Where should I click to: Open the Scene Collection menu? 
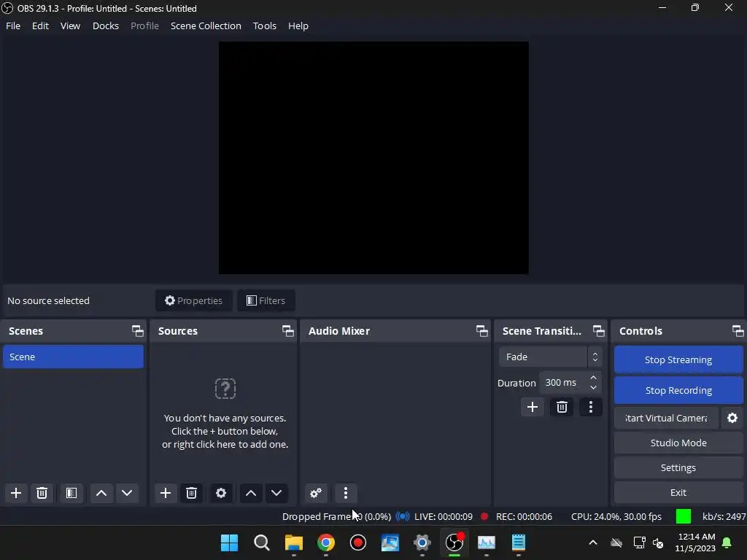coord(206,26)
